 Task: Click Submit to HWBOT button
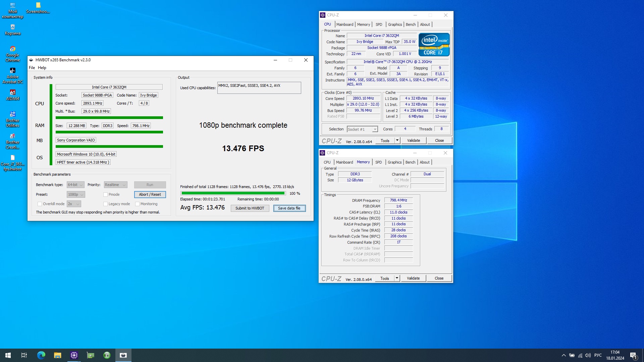pyautogui.click(x=250, y=208)
